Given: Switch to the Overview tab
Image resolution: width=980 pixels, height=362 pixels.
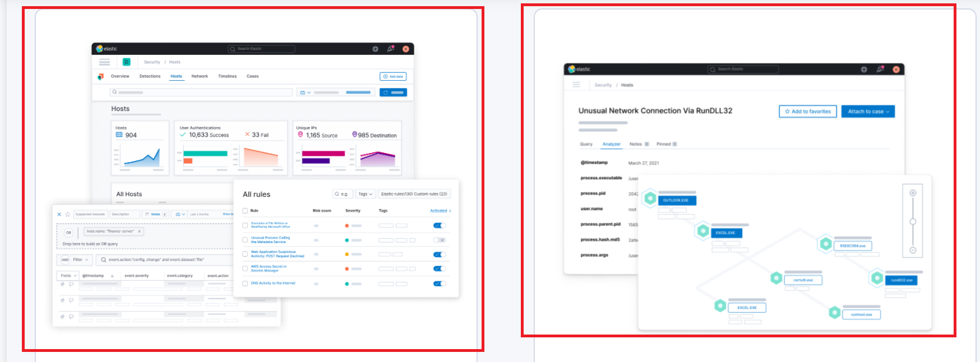Looking at the screenshot, I should click(120, 76).
